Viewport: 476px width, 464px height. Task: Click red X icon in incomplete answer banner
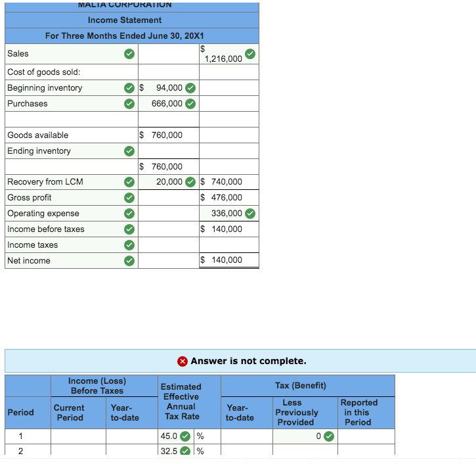tap(183, 361)
